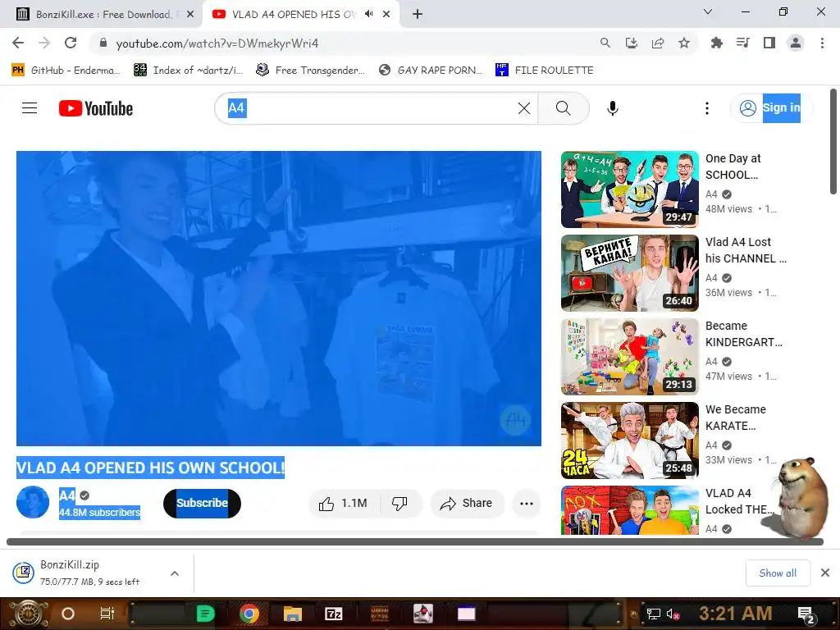This screenshot has width=840, height=630.
Task: Subscribe to the A4 channel
Action: [202, 504]
